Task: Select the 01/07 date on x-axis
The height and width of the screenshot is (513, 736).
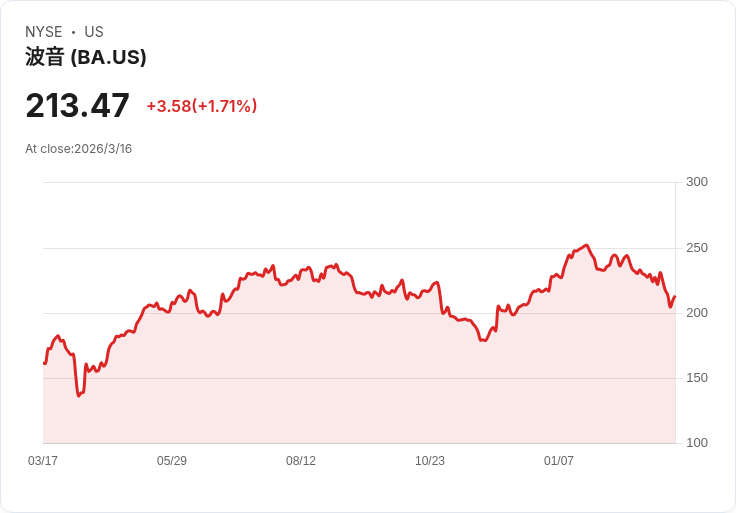Action: (559, 461)
